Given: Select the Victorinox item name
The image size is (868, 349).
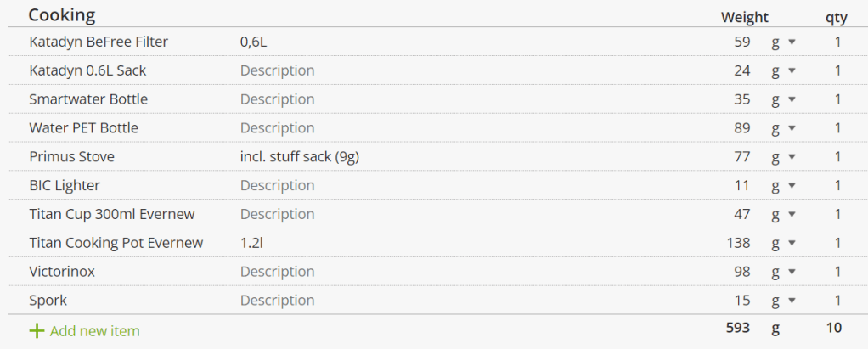Looking at the screenshot, I should point(62,272).
